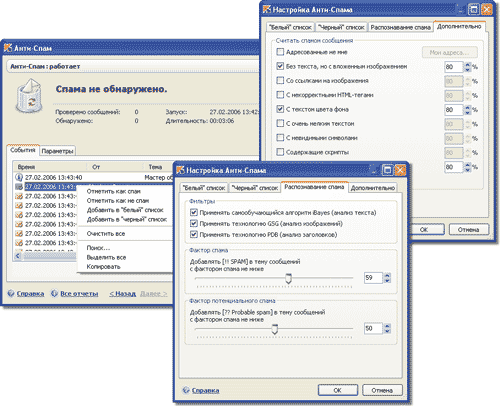500x406 pixels.
Task: Click the Справка help icon in main window
Action: 11,293
